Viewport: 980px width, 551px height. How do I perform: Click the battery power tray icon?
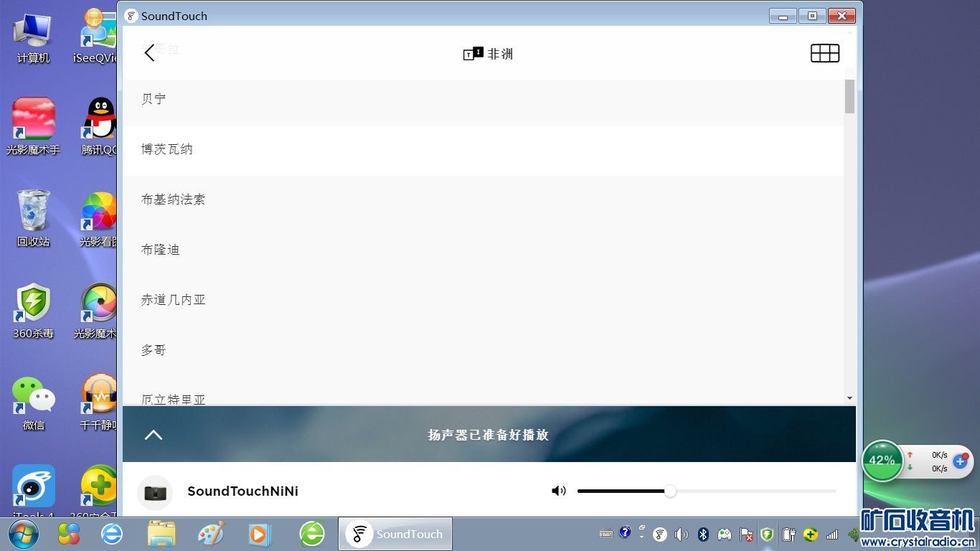788,534
